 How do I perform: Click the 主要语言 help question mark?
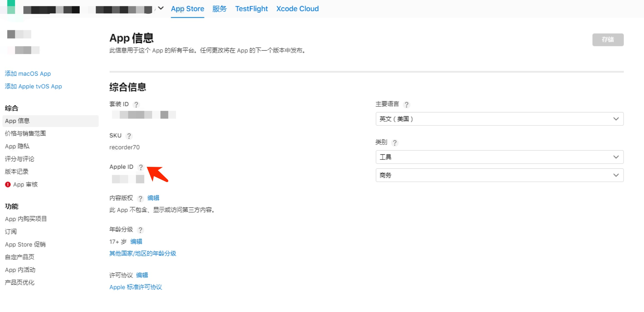tap(407, 105)
